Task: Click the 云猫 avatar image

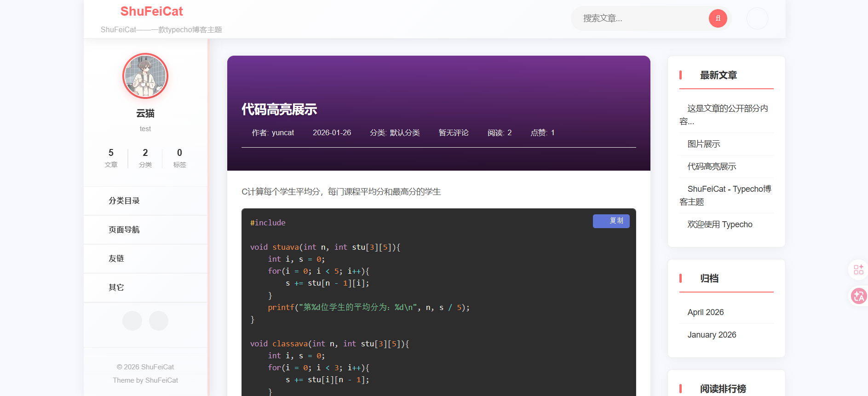Action: (x=145, y=76)
